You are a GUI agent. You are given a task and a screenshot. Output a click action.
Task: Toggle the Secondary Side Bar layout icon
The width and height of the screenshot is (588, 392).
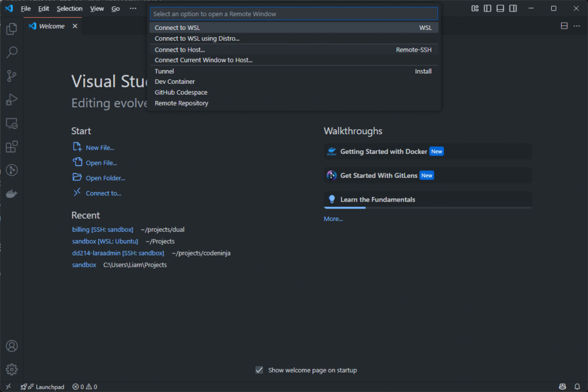(x=513, y=8)
